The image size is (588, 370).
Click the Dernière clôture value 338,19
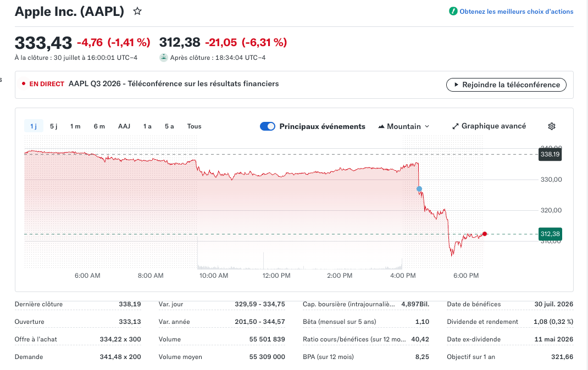[x=130, y=304]
